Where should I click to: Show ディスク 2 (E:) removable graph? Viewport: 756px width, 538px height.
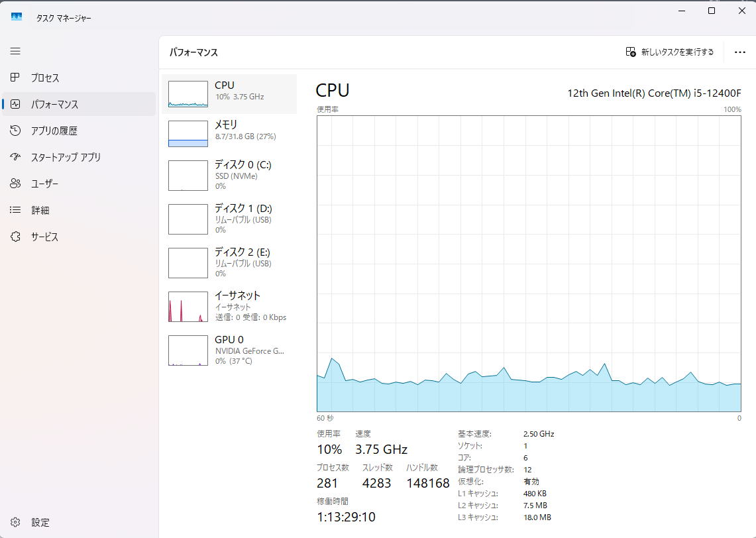[x=229, y=262]
